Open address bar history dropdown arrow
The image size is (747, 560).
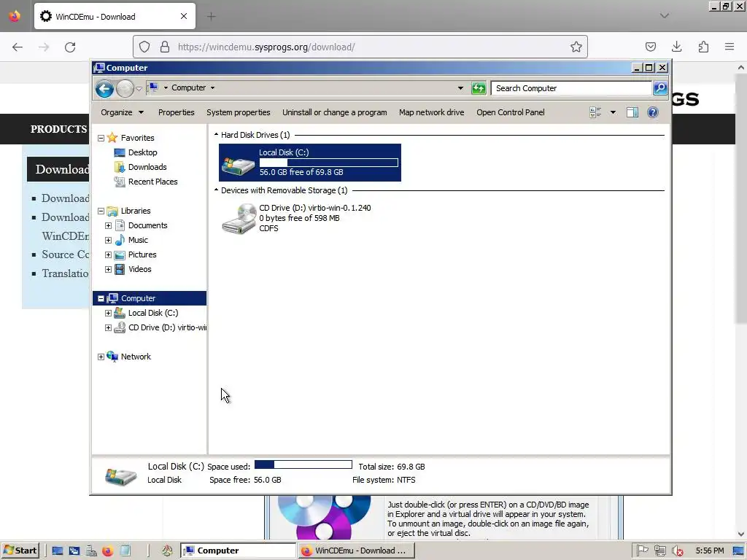(x=460, y=88)
